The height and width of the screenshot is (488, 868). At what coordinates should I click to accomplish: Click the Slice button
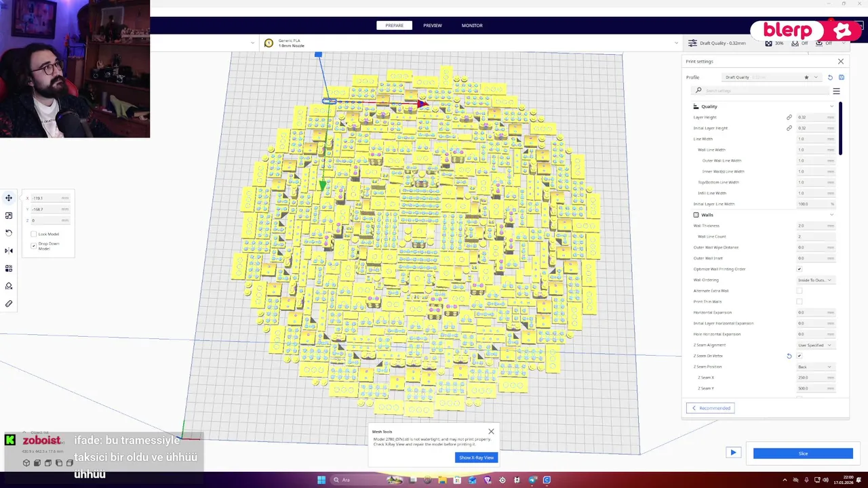point(803,453)
